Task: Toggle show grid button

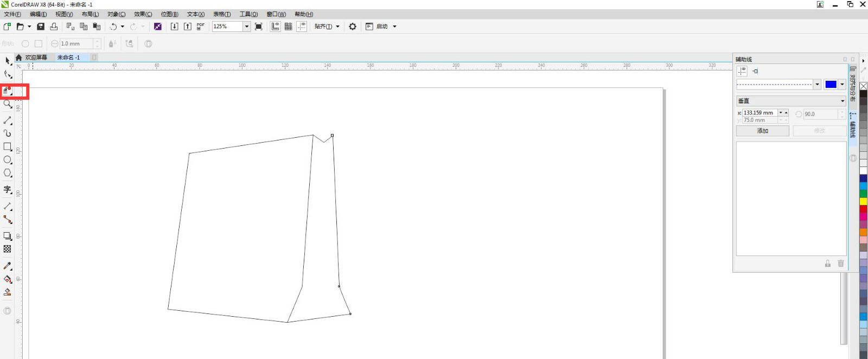Action: (x=289, y=27)
